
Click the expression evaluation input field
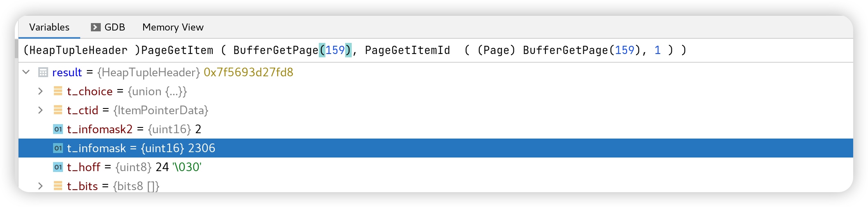click(411, 50)
